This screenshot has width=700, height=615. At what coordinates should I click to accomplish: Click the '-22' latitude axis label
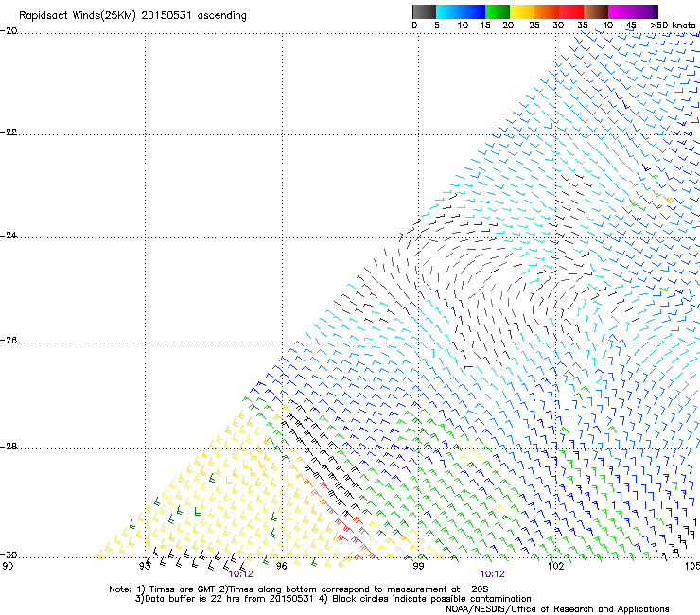(x=9, y=132)
